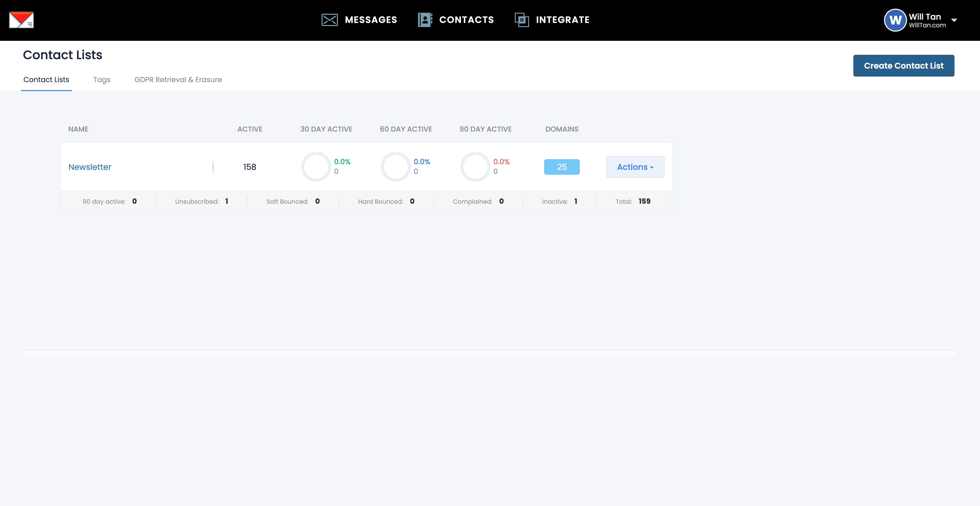Click the envelope app logo
The image size is (980, 506).
[x=21, y=20]
